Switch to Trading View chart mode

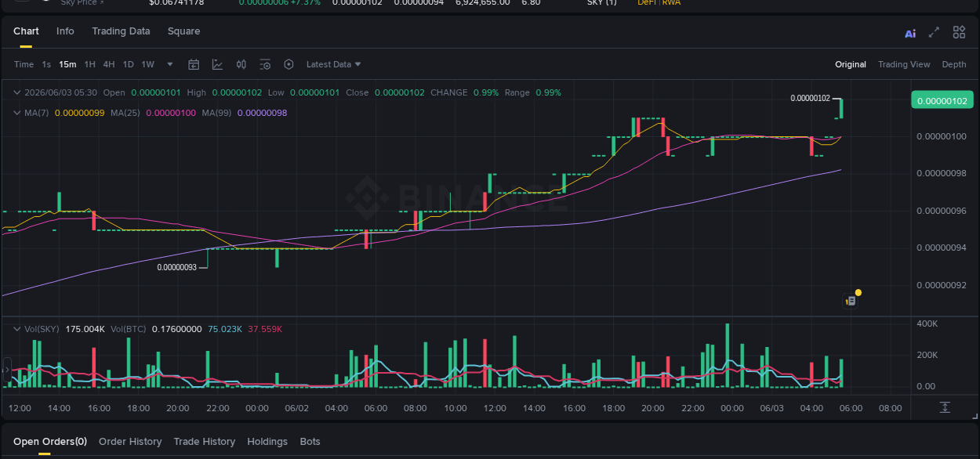pyautogui.click(x=904, y=64)
